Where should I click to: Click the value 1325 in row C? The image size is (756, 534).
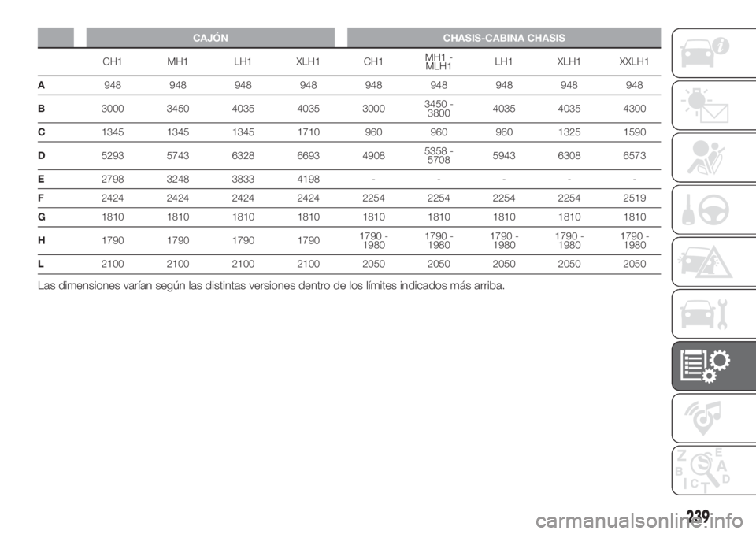(x=569, y=132)
